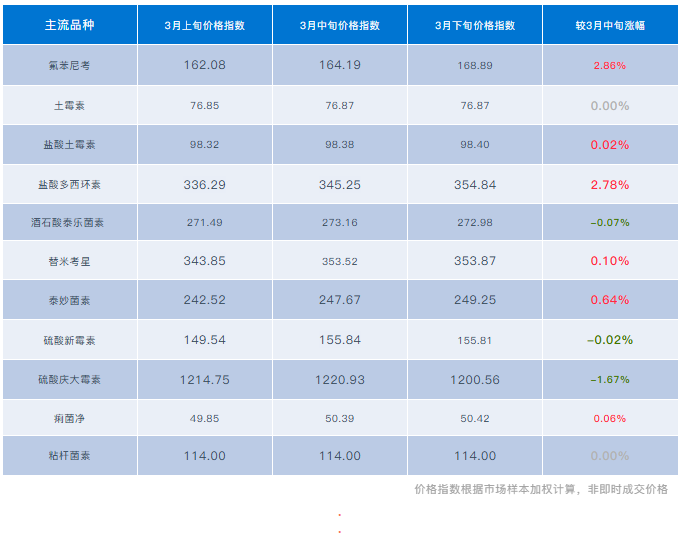This screenshot has height=536, width=682.
Task: Click the 较3月中旬涨幅 header cell
Action: tap(609, 26)
